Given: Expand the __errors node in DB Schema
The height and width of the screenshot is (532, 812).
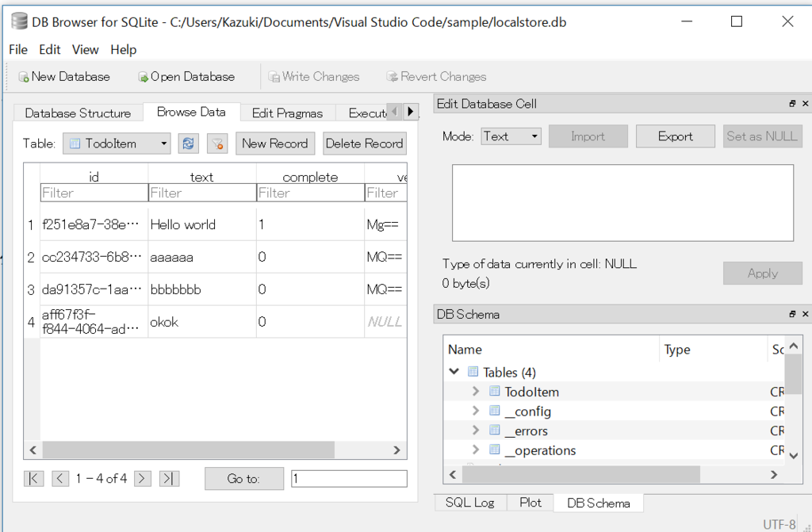Looking at the screenshot, I should (x=476, y=430).
